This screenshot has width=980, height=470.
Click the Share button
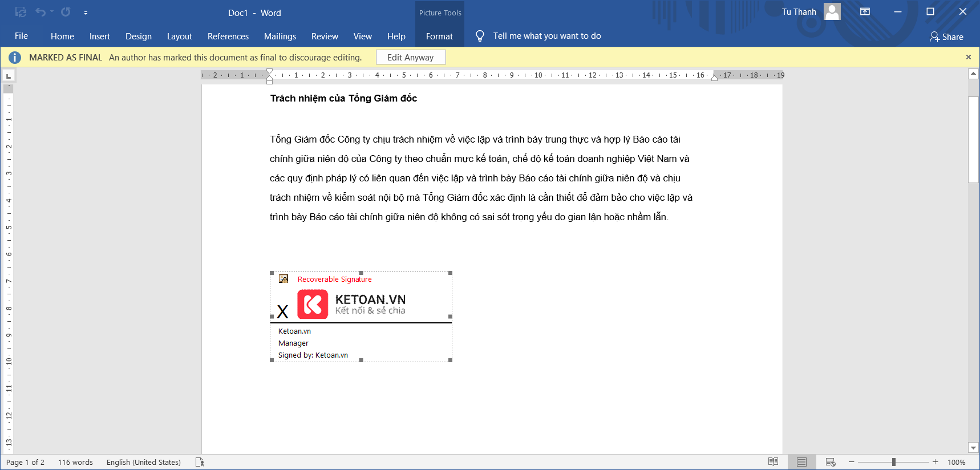[x=946, y=37]
